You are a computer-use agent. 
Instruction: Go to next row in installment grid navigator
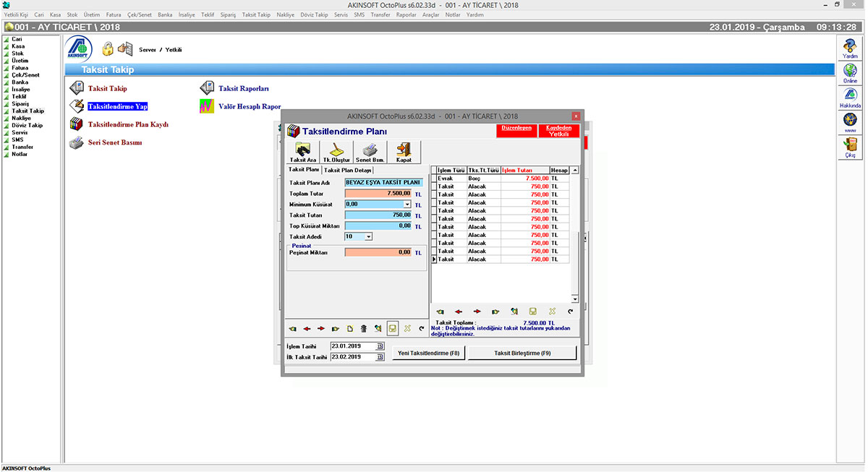coord(477,312)
